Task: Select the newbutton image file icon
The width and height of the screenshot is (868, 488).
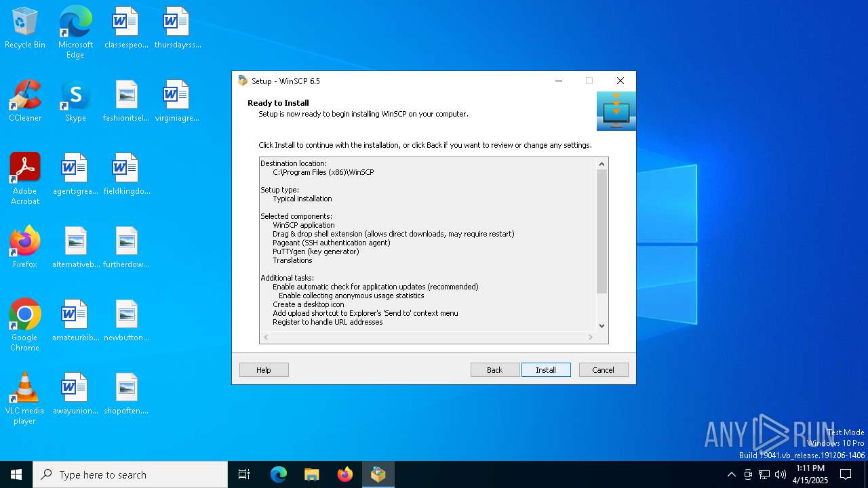Action: click(x=126, y=321)
